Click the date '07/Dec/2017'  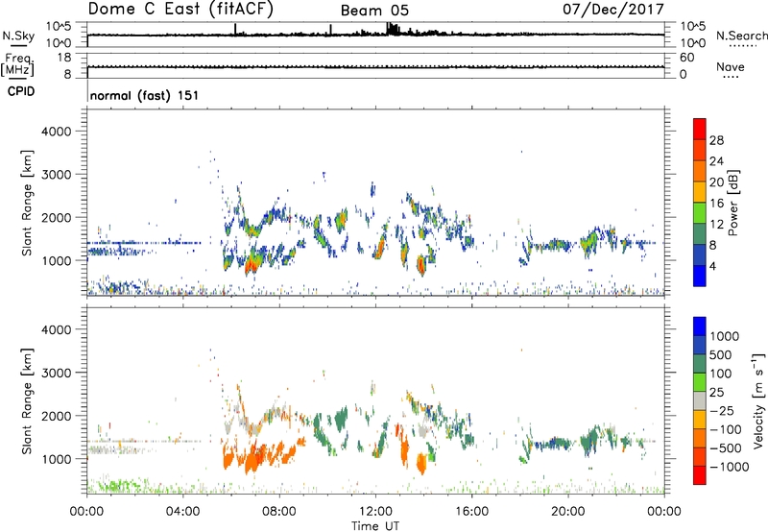(613, 9)
